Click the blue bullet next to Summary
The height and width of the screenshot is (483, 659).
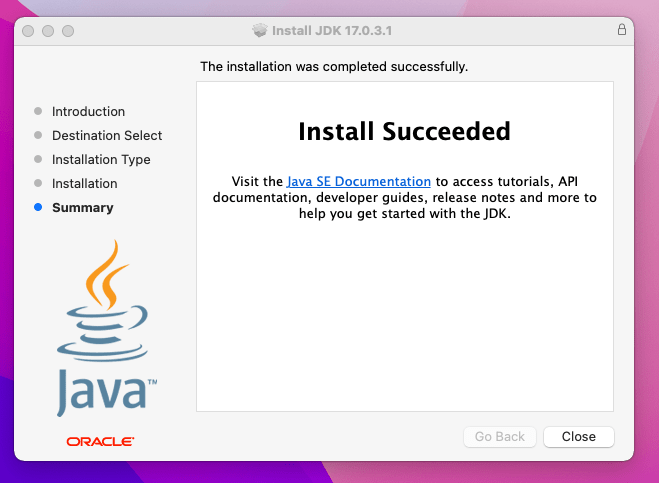coord(38,207)
